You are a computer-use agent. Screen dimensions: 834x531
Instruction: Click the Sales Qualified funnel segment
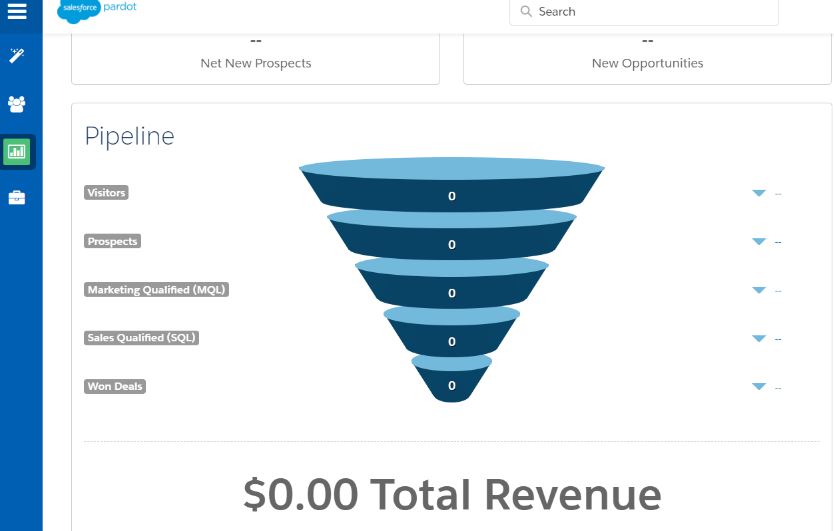point(452,331)
